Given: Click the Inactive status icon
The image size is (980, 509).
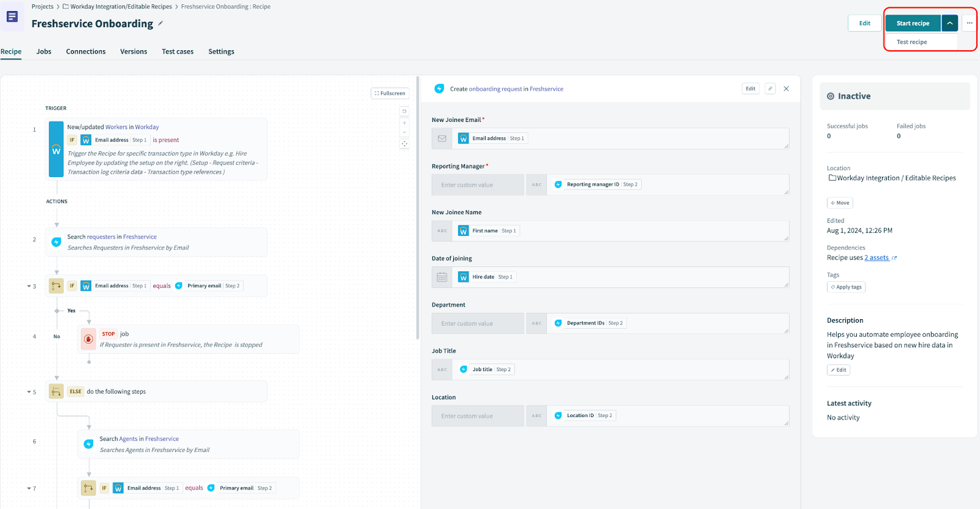Looking at the screenshot, I should click(831, 96).
